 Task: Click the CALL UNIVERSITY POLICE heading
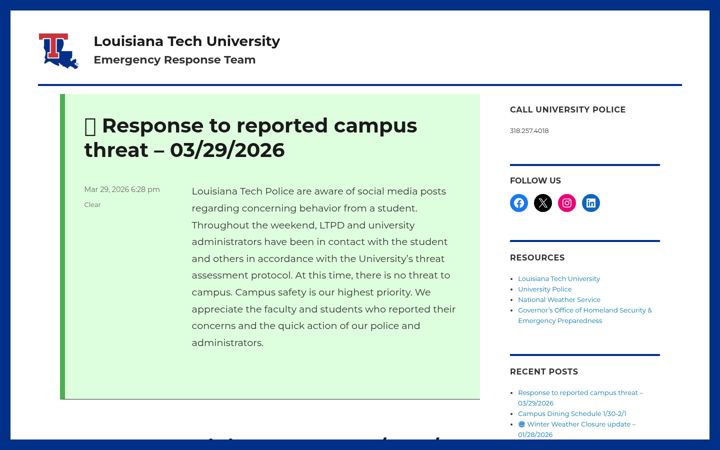568,109
